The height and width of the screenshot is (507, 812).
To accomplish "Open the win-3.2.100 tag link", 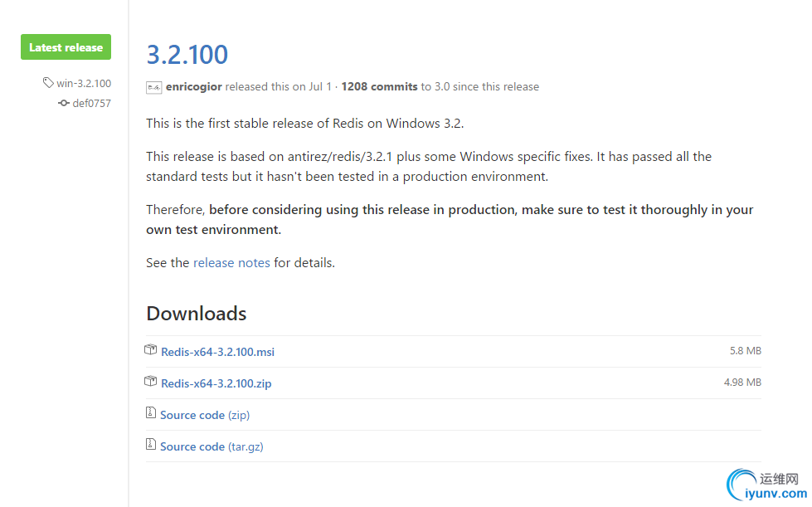I will (83, 83).
